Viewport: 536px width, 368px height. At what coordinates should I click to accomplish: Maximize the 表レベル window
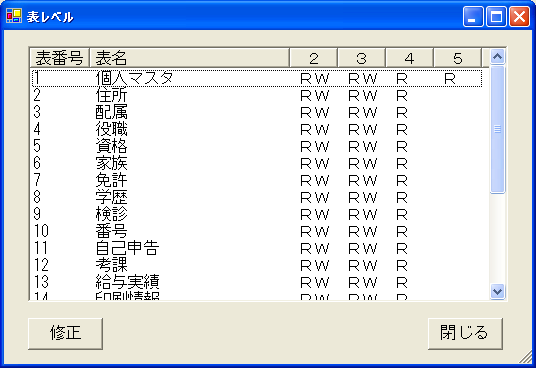496,16
